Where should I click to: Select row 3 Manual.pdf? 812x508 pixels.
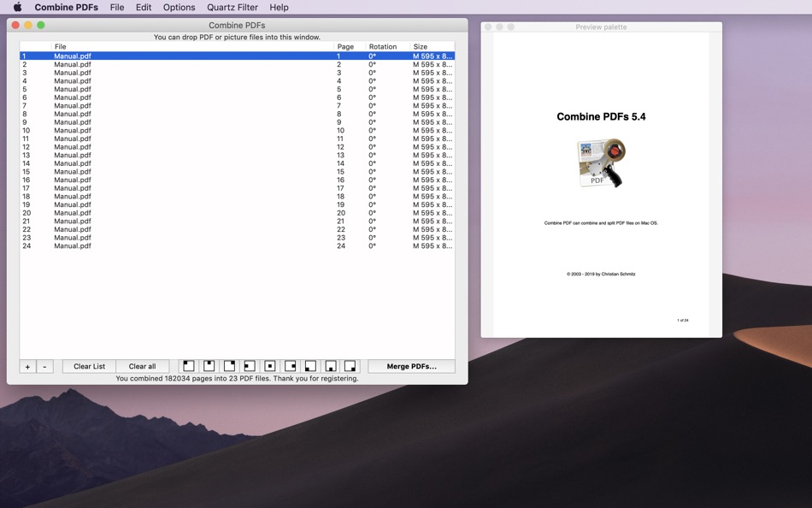pos(237,73)
